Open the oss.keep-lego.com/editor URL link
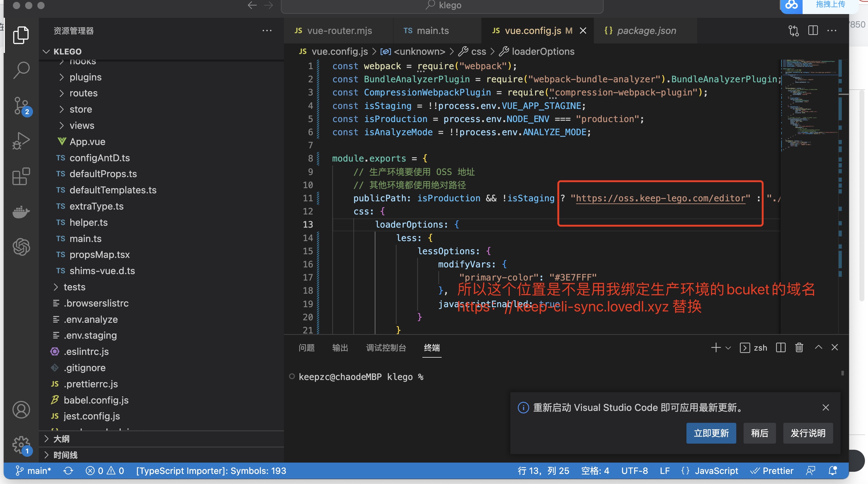The width and height of the screenshot is (868, 484). 660,198
